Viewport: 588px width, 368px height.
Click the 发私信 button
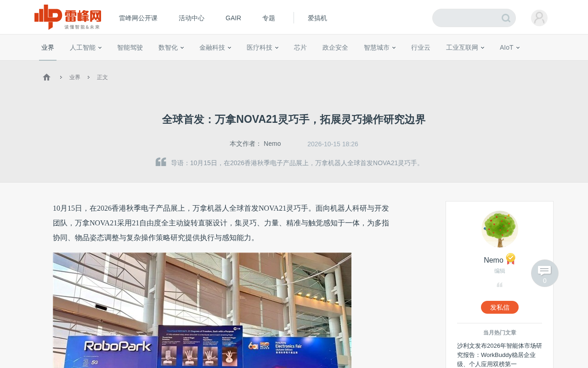click(x=500, y=307)
